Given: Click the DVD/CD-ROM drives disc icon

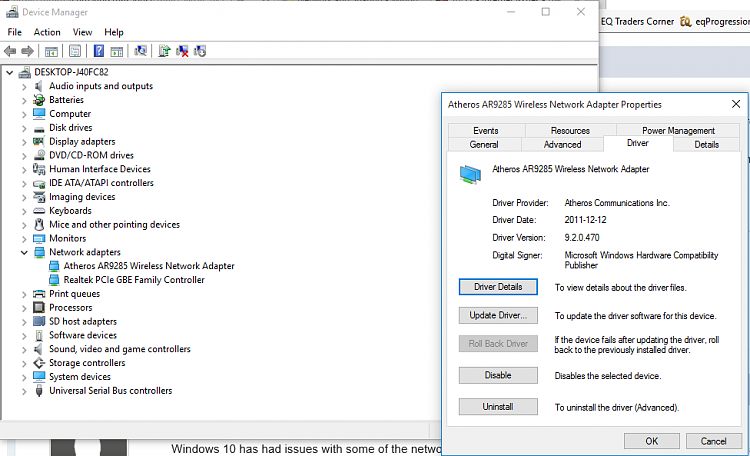Looking at the screenshot, I should [x=39, y=156].
